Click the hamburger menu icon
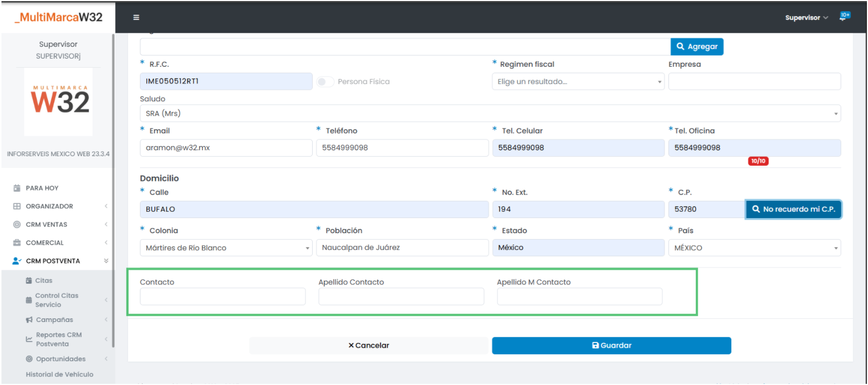Viewport: 868px width, 385px height. coord(136,17)
